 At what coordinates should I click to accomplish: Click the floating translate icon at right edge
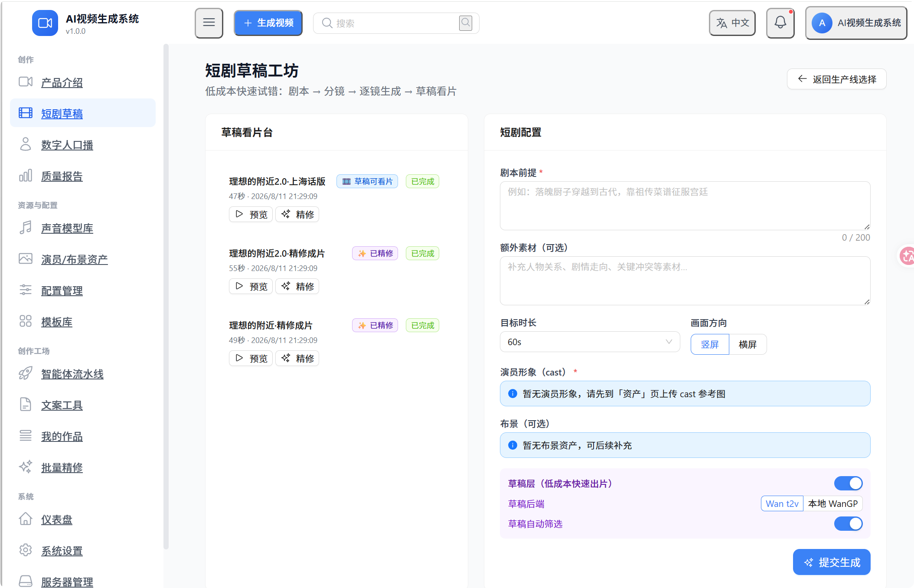pos(907,256)
